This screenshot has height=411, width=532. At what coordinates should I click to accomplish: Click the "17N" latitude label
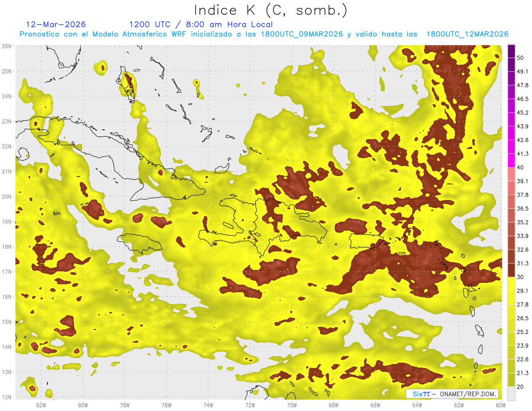pos(7,272)
